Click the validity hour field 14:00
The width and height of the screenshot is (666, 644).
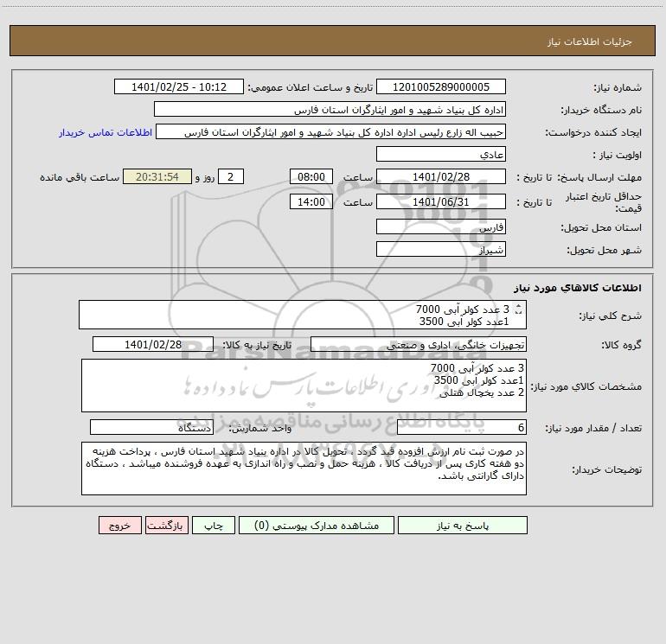(311, 201)
